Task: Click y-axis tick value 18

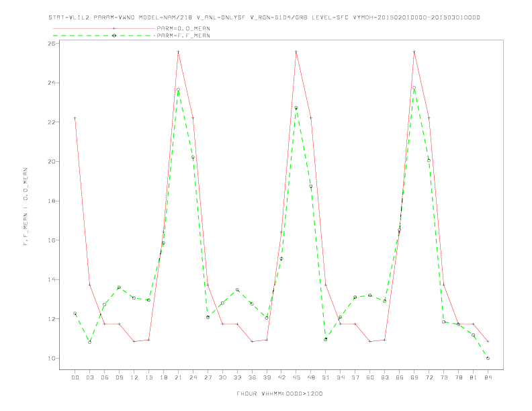Action: 51,201
